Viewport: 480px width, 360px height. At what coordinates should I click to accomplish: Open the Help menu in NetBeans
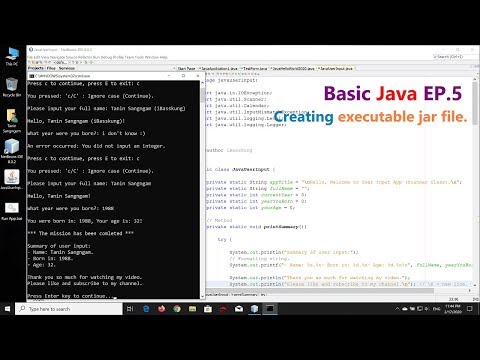pos(163,57)
